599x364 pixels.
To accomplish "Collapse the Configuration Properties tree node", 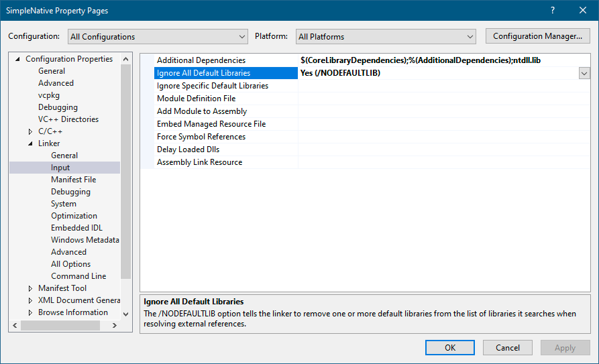I will [x=17, y=59].
